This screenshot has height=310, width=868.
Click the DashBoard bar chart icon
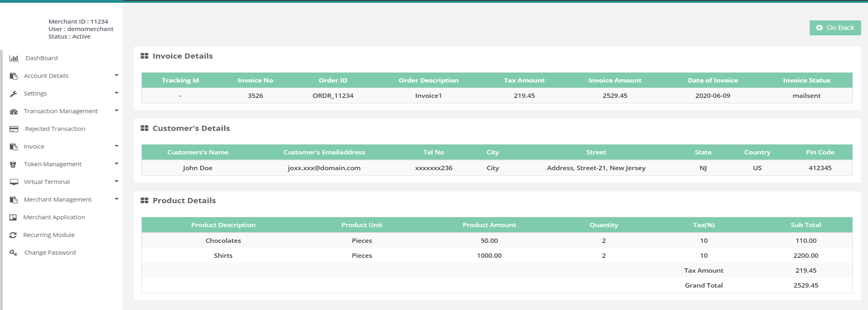[x=14, y=58]
